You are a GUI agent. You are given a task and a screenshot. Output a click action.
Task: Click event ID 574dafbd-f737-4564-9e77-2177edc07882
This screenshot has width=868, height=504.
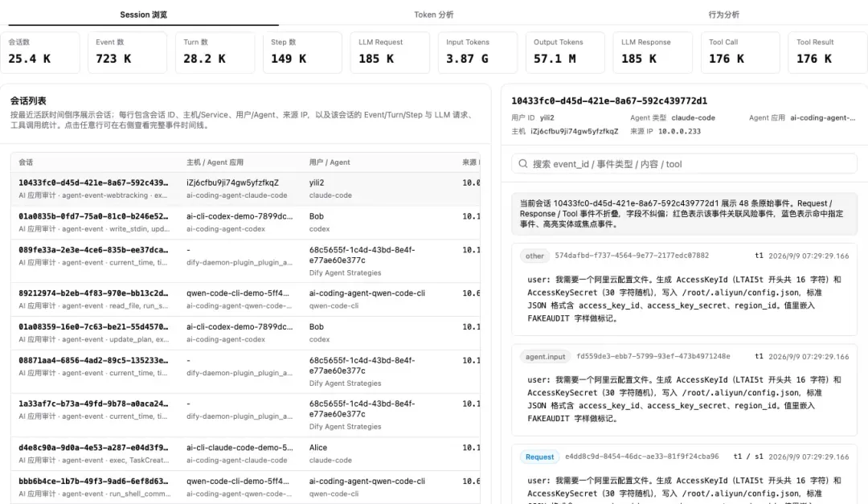click(632, 256)
